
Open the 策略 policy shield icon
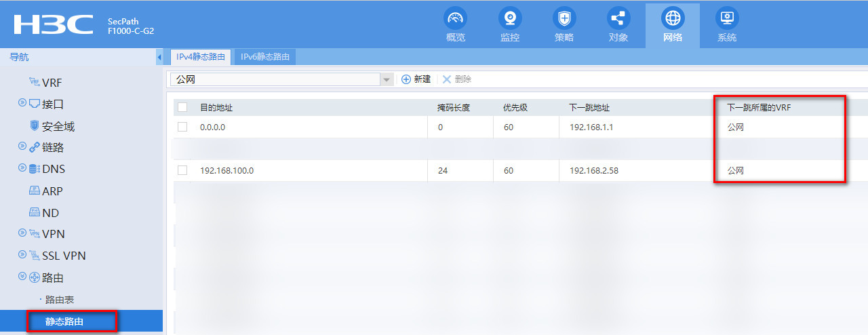coord(564,18)
